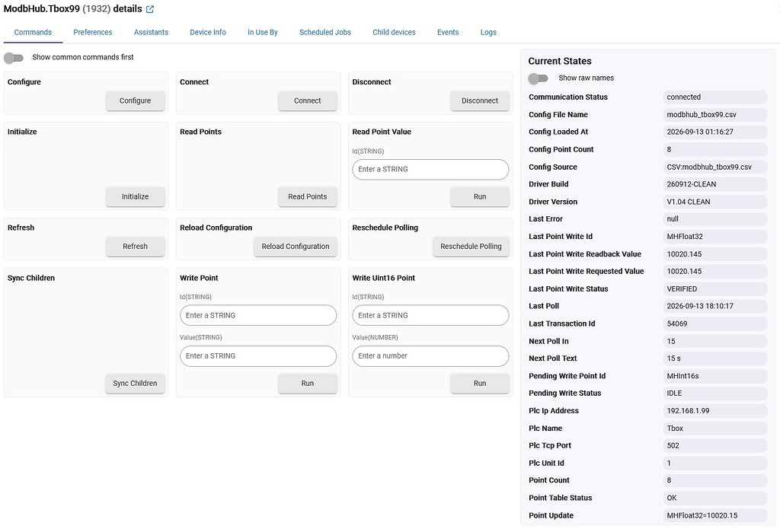Click the Current States heading
The width and height of the screenshot is (780, 532).
(560, 61)
